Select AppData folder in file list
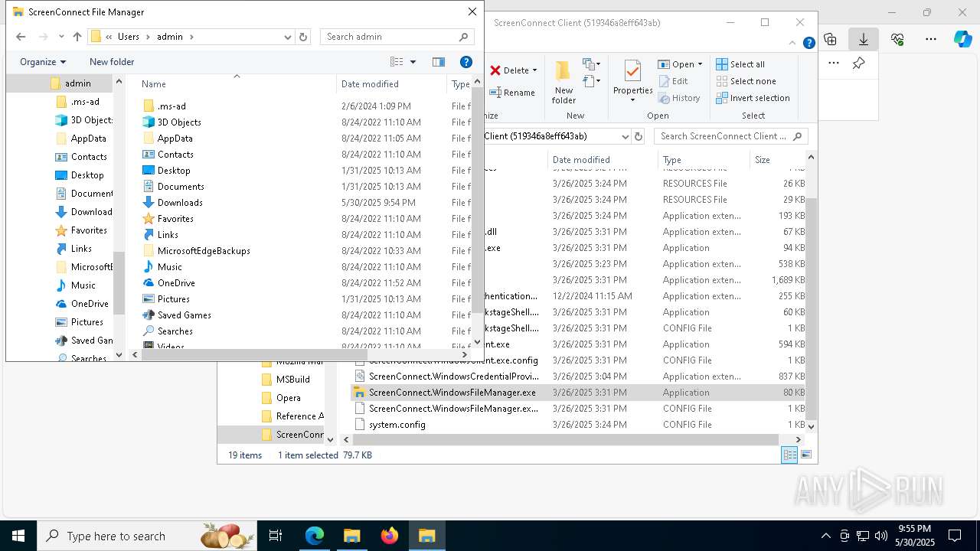Image resolution: width=980 pixels, height=551 pixels. 175,139
